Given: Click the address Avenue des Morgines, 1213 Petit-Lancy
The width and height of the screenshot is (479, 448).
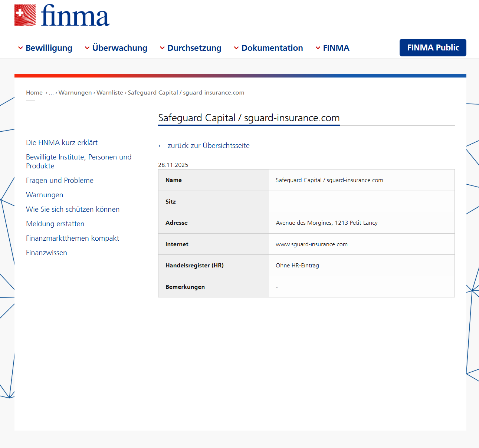Looking at the screenshot, I should click(x=327, y=223).
